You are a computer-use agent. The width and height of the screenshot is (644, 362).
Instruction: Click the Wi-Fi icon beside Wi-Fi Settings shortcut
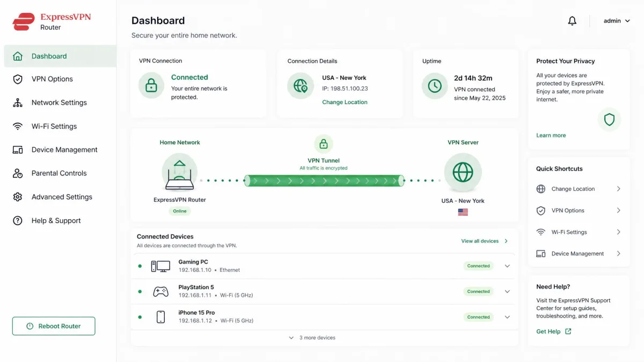(541, 232)
